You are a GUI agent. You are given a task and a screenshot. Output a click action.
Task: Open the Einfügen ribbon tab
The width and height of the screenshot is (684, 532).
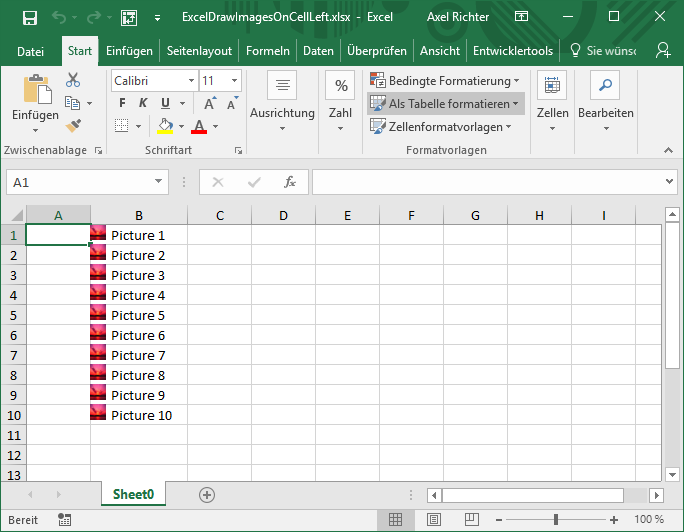[129, 51]
